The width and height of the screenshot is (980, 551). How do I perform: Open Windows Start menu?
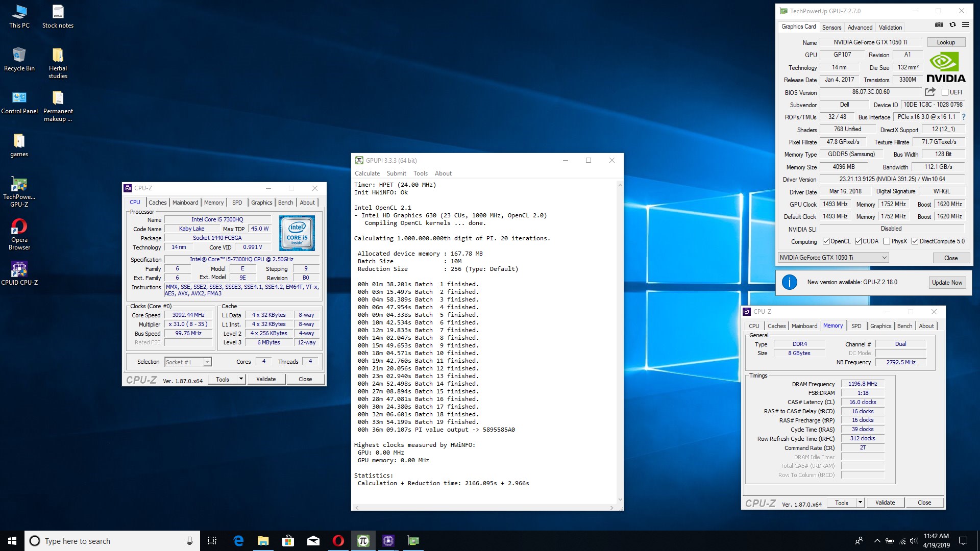pyautogui.click(x=12, y=541)
